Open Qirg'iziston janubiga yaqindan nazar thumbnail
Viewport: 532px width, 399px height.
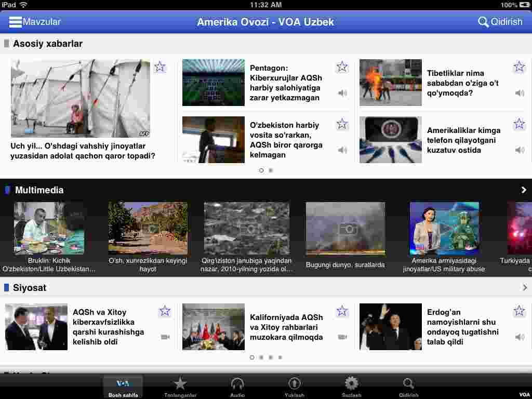(247, 228)
